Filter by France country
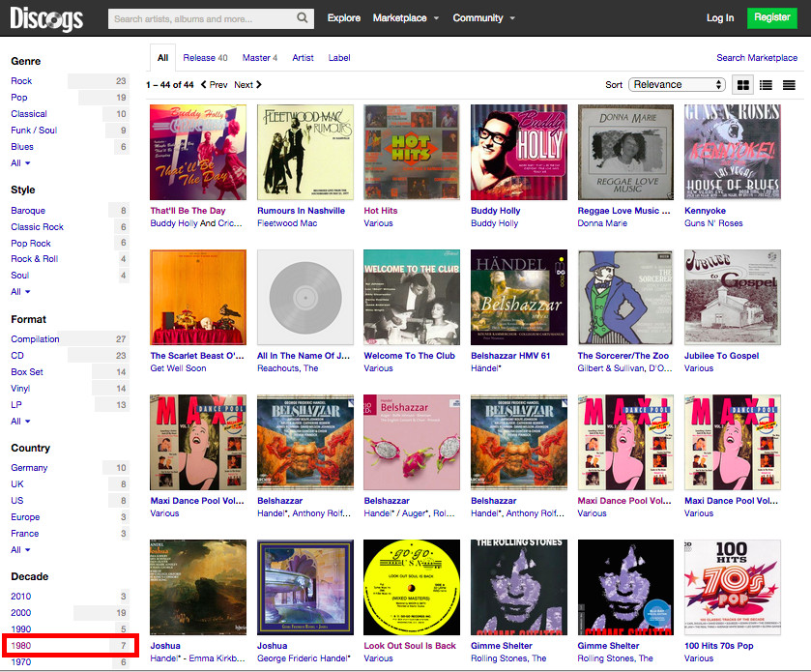The height and width of the screenshot is (672, 811). pos(24,534)
